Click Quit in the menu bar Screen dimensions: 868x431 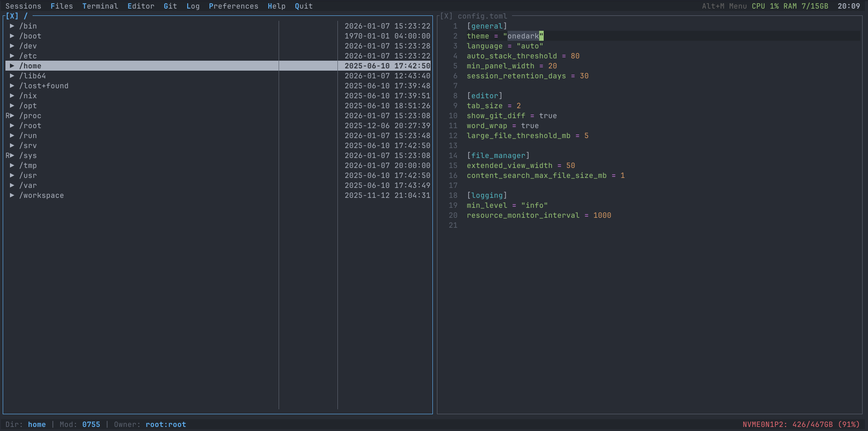pyautogui.click(x=303, y=6)
